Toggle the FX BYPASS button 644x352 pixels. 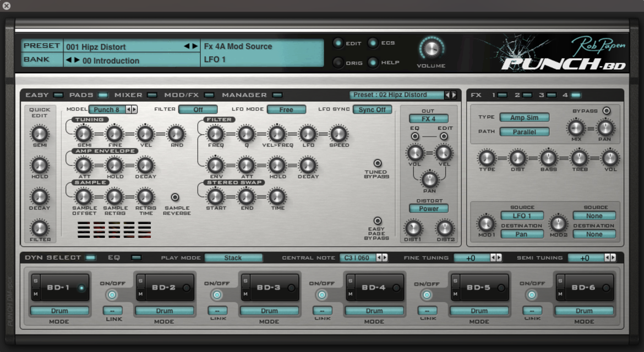point(606,111)
